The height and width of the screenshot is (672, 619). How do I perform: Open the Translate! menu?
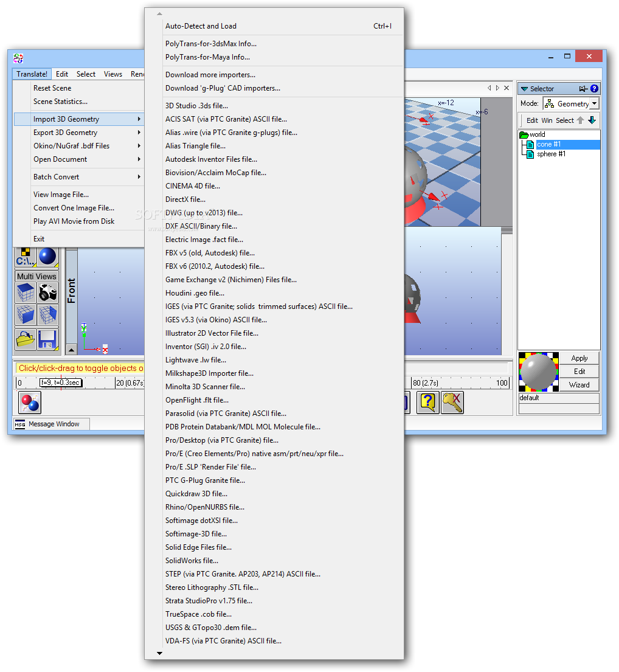click(32, 74)
